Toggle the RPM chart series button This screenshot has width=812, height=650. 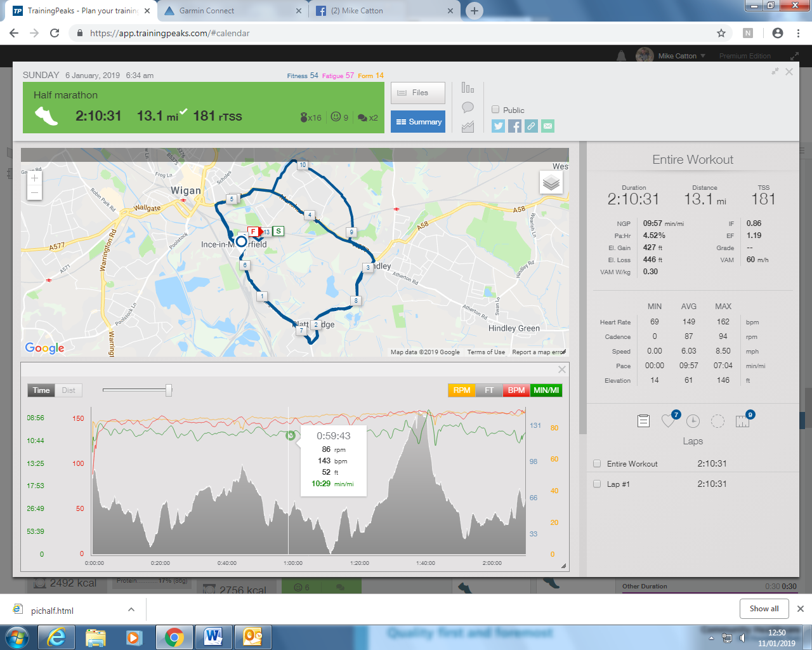tap(461, 390)
